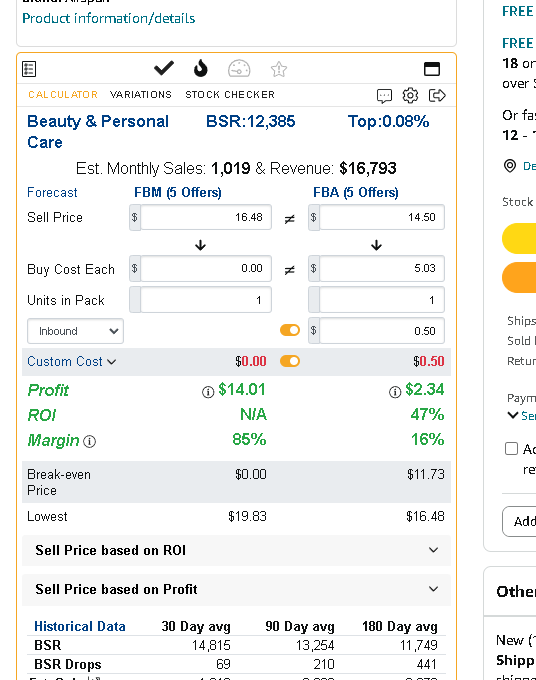Click the window layout icon
This screenshot has height=680, width=536.
(432, 69)
